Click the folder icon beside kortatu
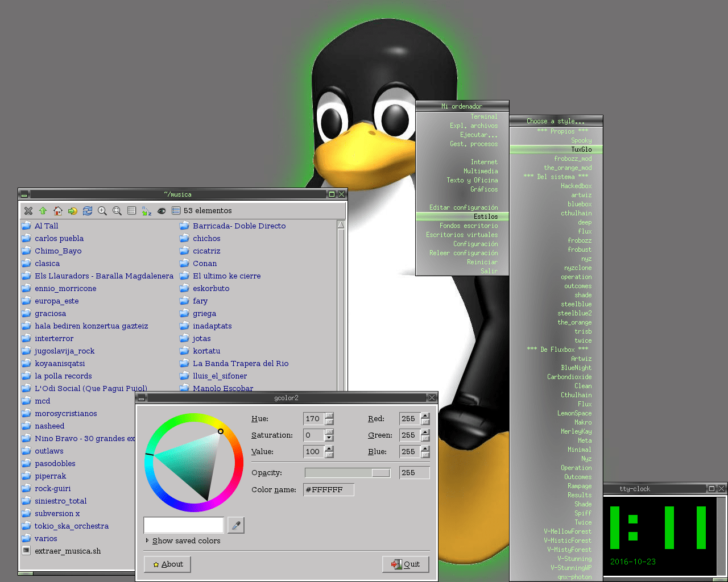 [184, 351]
